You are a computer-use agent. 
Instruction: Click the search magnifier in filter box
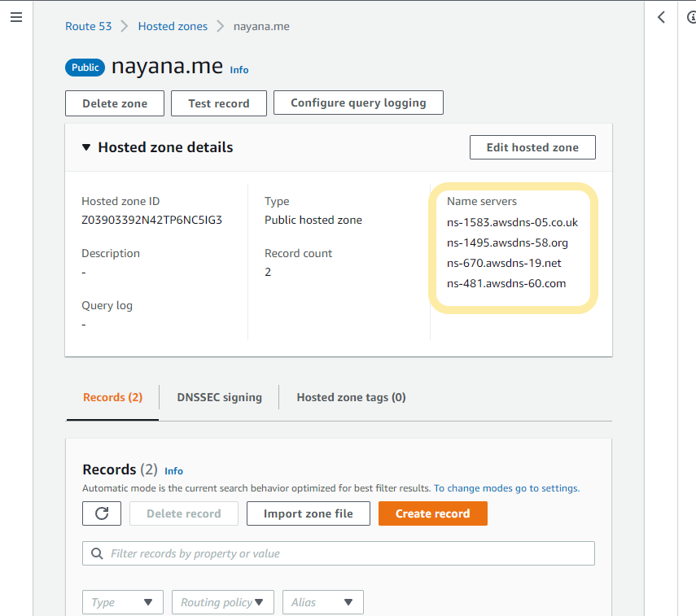[x=97, y=553]
